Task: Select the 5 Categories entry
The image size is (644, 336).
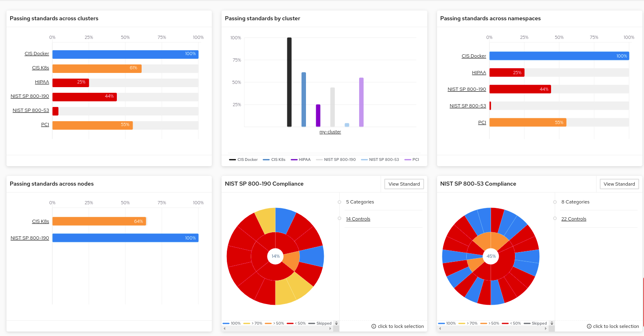Action: point(360,202)
